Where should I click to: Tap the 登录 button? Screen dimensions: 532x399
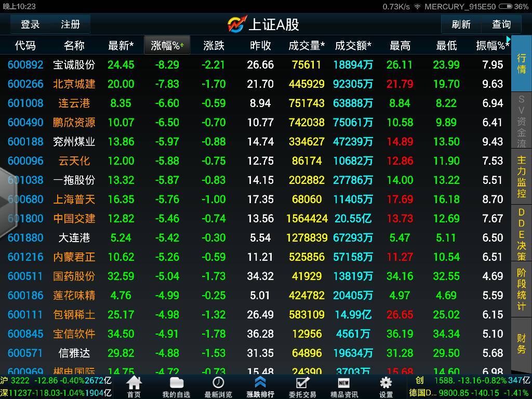(30, 24)
